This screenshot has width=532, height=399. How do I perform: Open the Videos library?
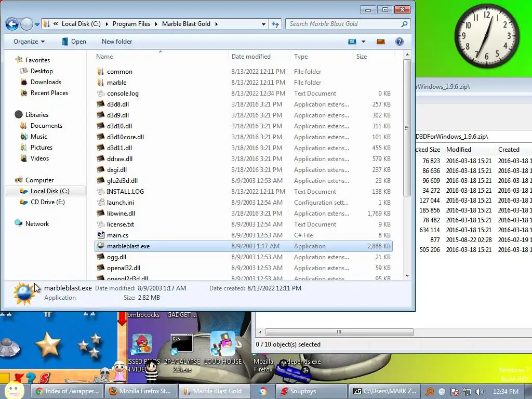coord(39,158)
